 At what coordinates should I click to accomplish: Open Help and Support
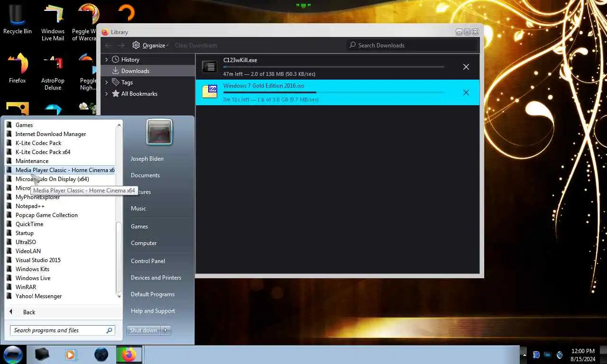153,311
